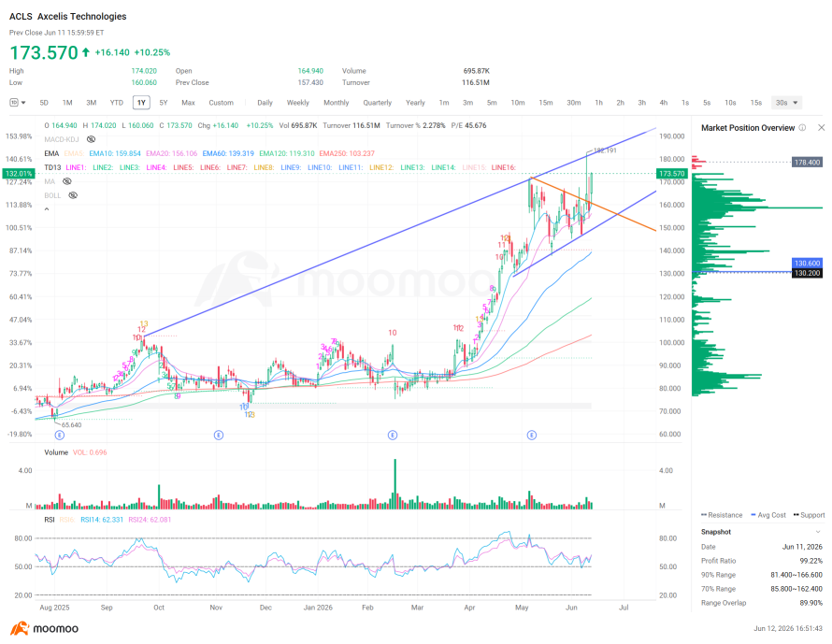Click the RSI14 62.331 value

[102, 520]
